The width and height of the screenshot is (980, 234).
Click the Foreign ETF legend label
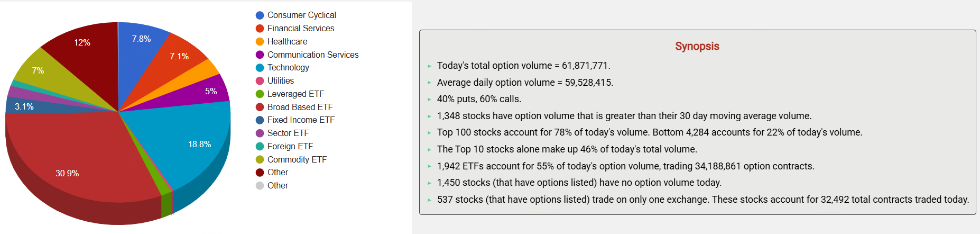[290, 146]
